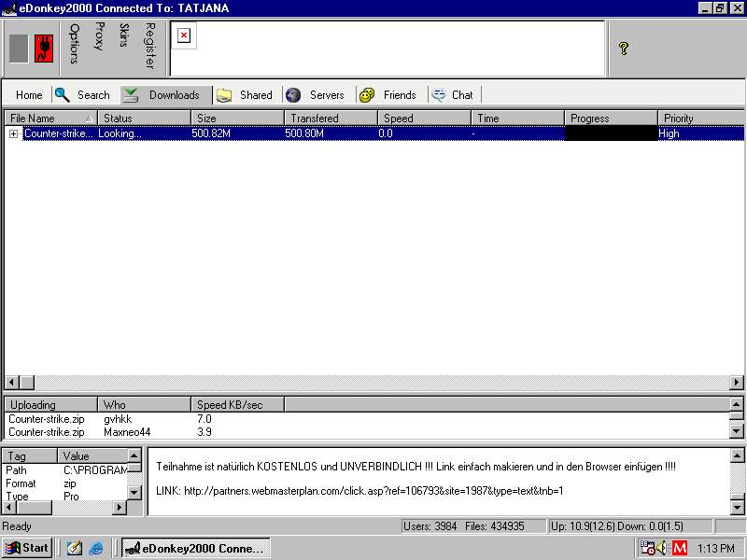Viewport: 747px width, 560px height.
Task: Click the red plug connect icon
Action: click(44, 49)
